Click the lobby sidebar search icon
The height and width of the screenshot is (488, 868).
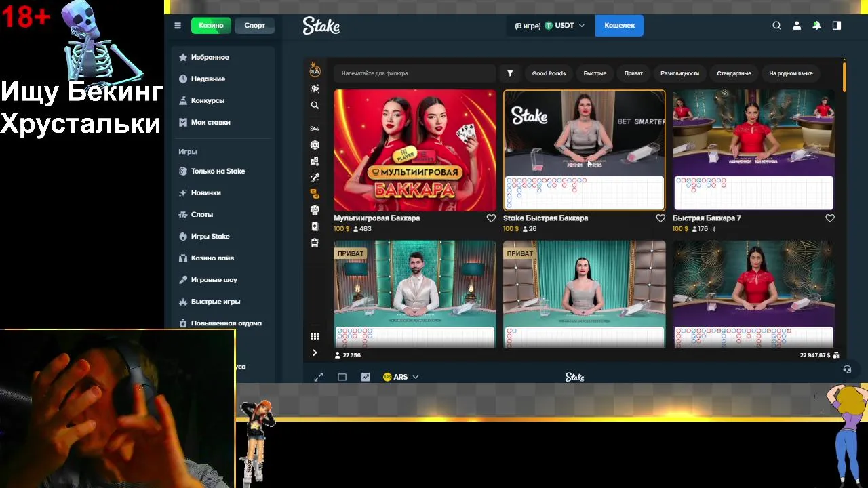(315, 106)
